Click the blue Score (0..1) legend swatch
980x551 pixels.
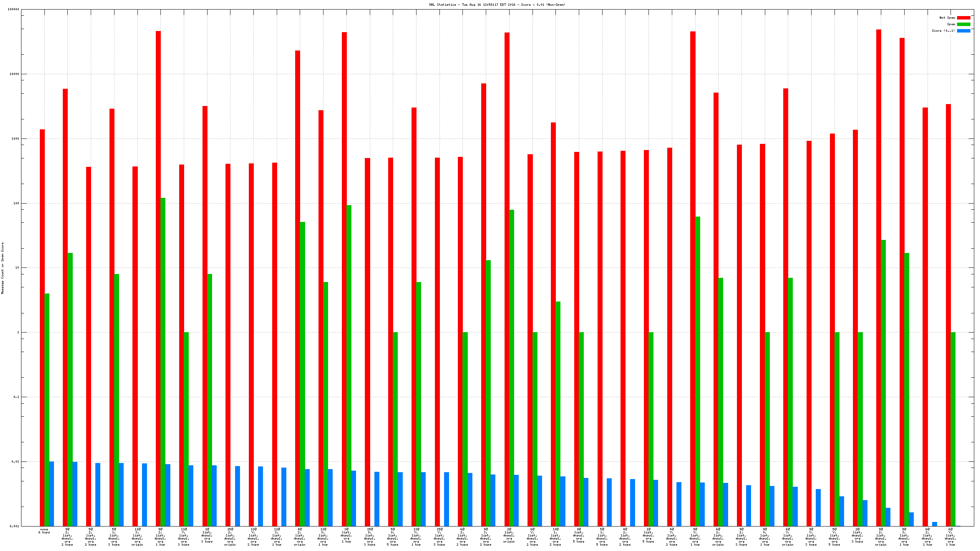(963, 31)
